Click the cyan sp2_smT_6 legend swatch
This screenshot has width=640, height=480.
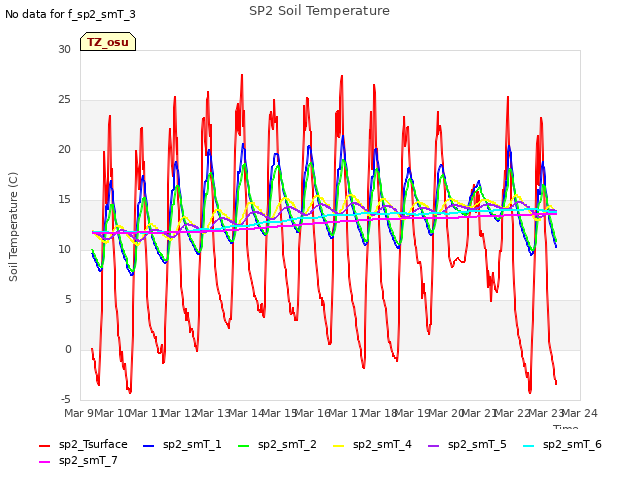(x=529, y=446)
